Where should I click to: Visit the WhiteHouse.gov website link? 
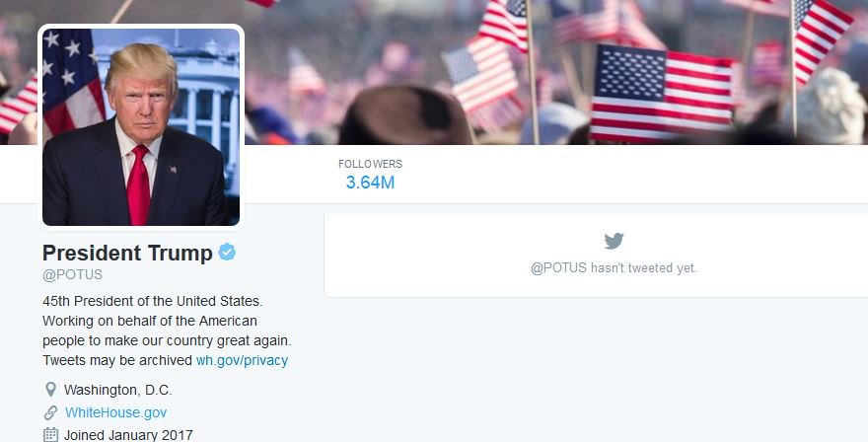[115, 412]
